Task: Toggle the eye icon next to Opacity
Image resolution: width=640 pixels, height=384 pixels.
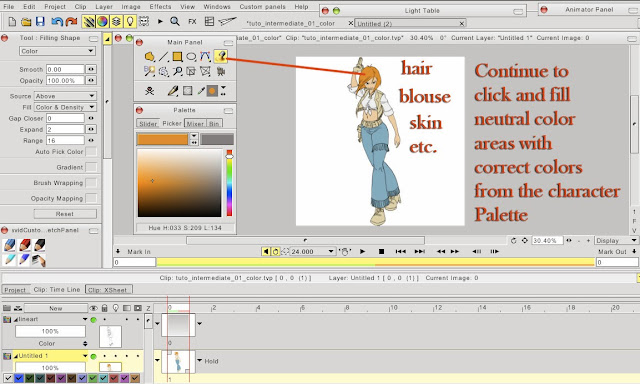Action: [91, 80]
